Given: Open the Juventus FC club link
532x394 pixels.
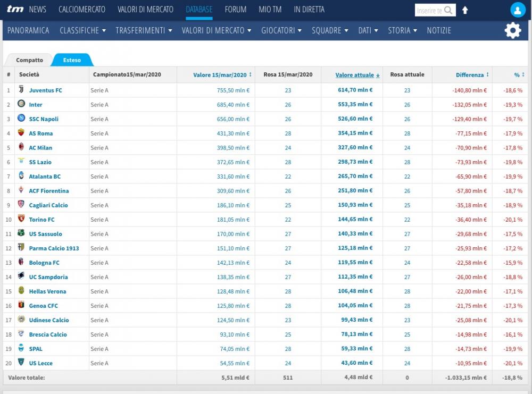Looking at the screenshot, I should click(x=45, y=90).
